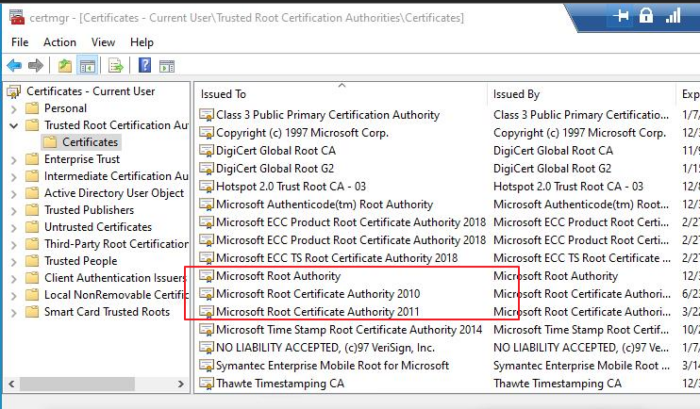Click Issued By cell Thawte Timestamping CA
700x409 pixels.
click(557, 383)
